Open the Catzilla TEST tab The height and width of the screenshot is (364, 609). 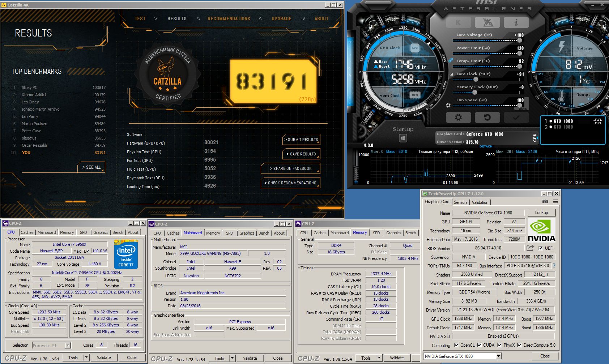click(140, 19)
